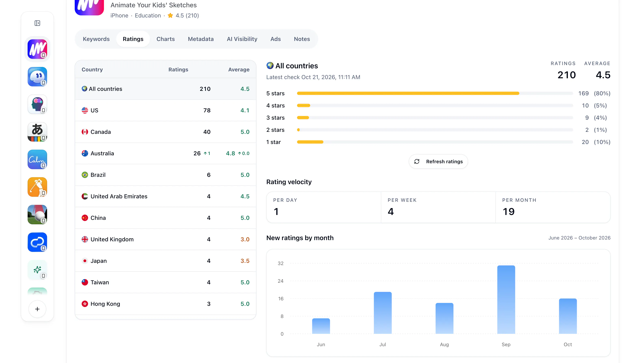Screen dimensions: 644x363
Task: Click the Ratings column header
Action: click(x=178, y=70)
